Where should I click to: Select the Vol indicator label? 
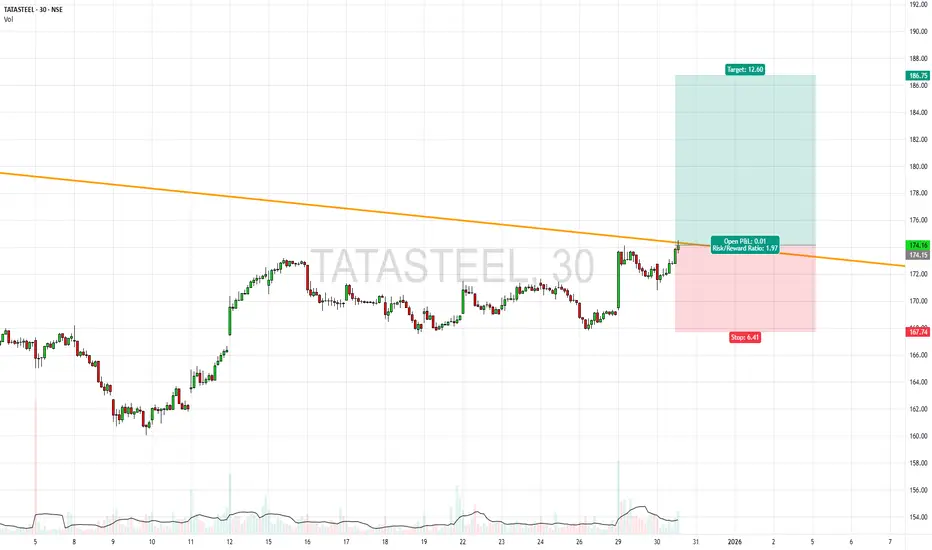[x=8, y=20]
